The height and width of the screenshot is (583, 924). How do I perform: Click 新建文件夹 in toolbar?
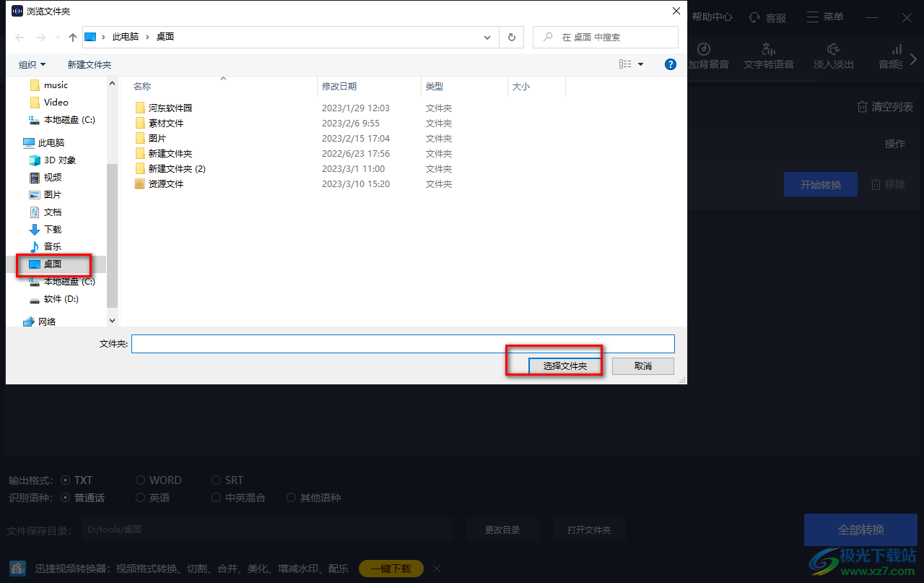(x=90, y=64)
